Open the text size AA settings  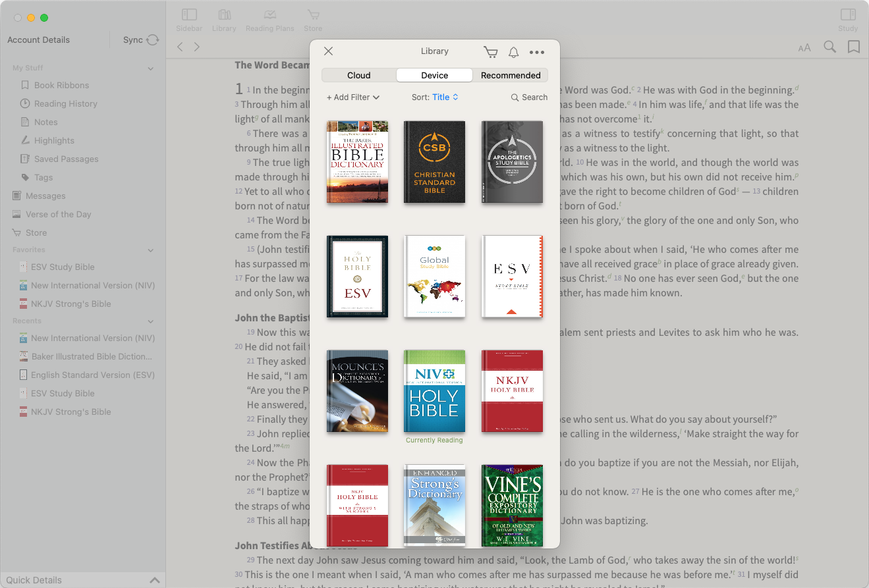click(x=804, y=47)
